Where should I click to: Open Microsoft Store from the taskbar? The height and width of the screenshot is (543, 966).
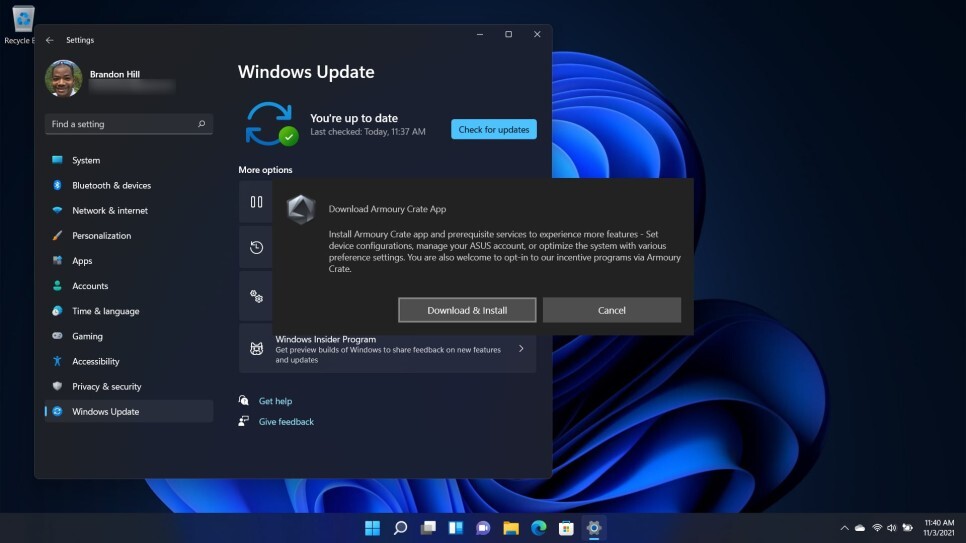point(566,528)
